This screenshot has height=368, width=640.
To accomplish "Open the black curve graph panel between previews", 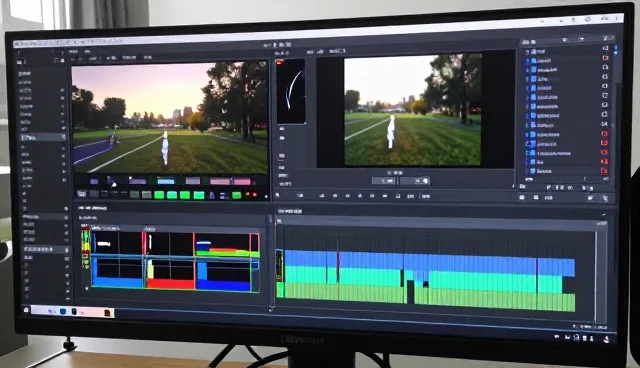I will point(291,91).
